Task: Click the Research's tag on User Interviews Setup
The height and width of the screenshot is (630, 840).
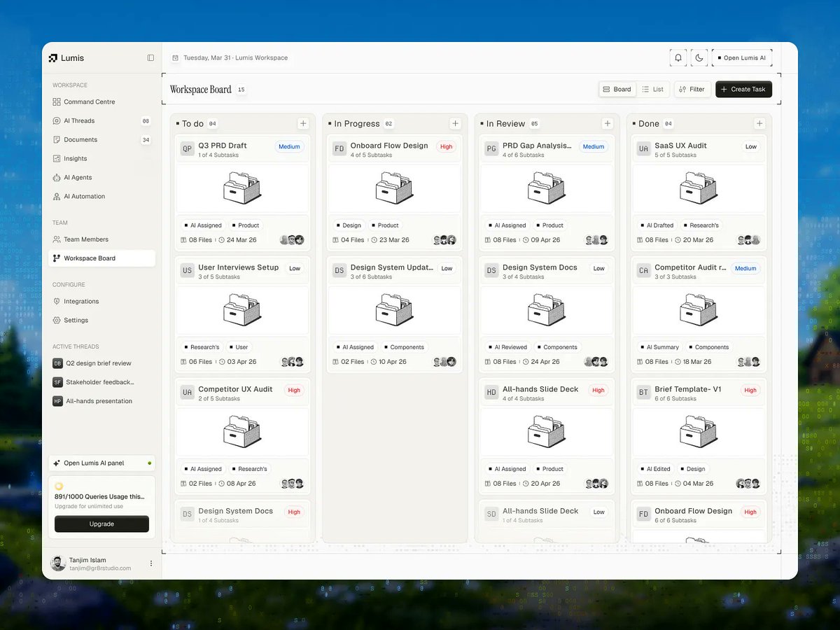Action: [x=202, y=347]
